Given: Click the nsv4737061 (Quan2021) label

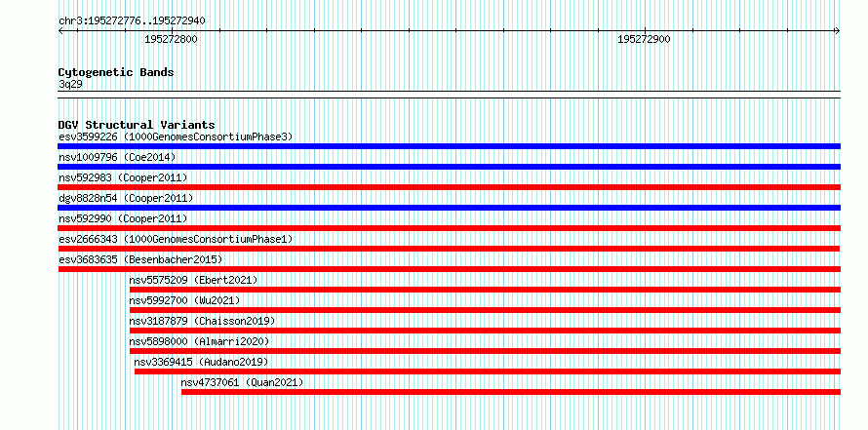Looking at the screenshot, I should click(x=242, y=382).
